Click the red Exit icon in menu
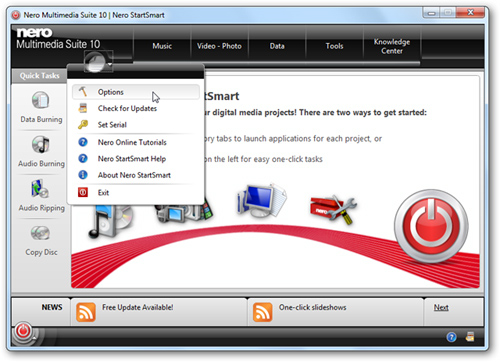Image resolution: width=500 pixels, height=362 pixels. 83,192
